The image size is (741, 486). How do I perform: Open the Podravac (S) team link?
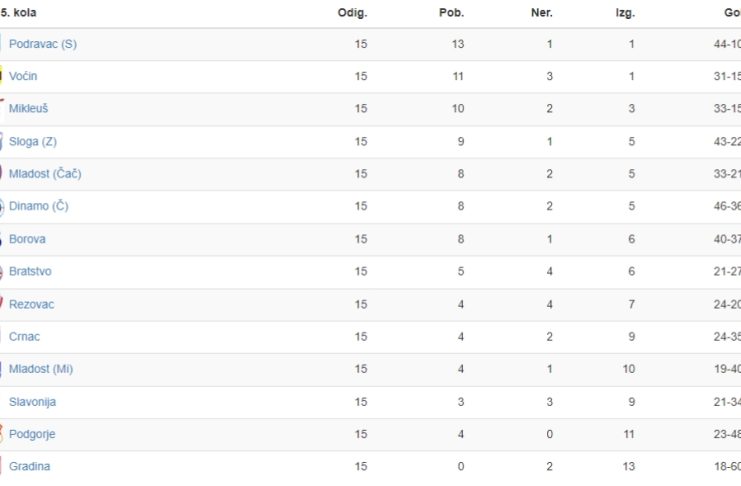point(43,44)
